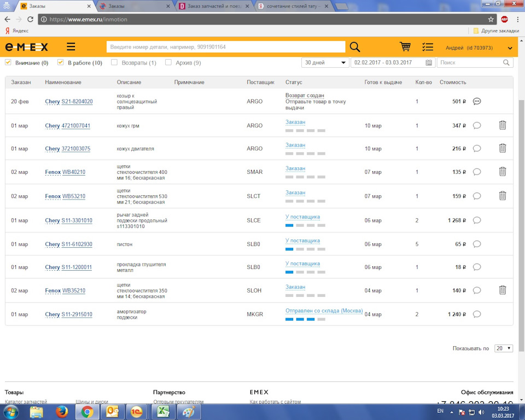The width and height of the screenshot is (525, 420).
Task: Open comment bubble for Chery S11-3301010 row
Action: pyautogui.click(x=477, y=220)
